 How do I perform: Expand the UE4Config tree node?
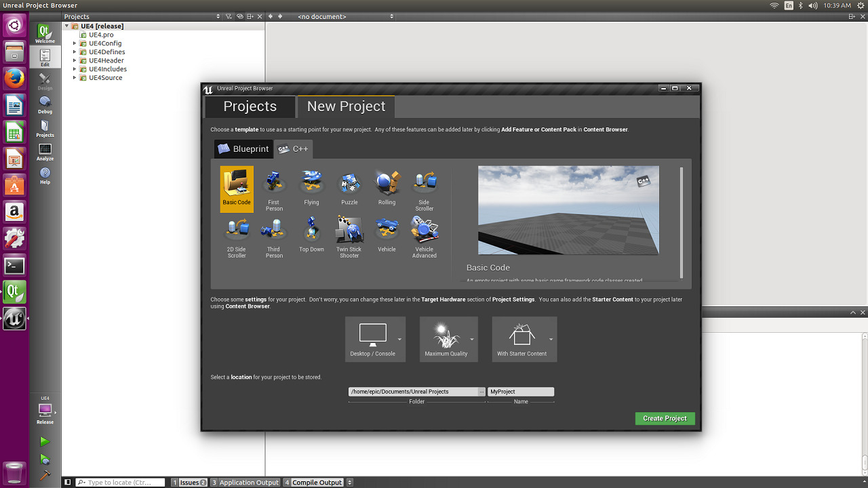[x=75, y=43]
